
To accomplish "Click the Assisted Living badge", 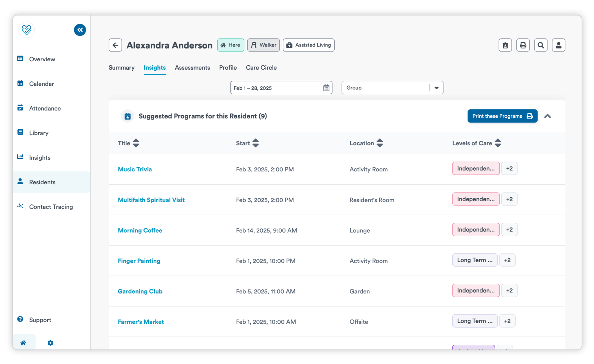I will pos(309,45).
